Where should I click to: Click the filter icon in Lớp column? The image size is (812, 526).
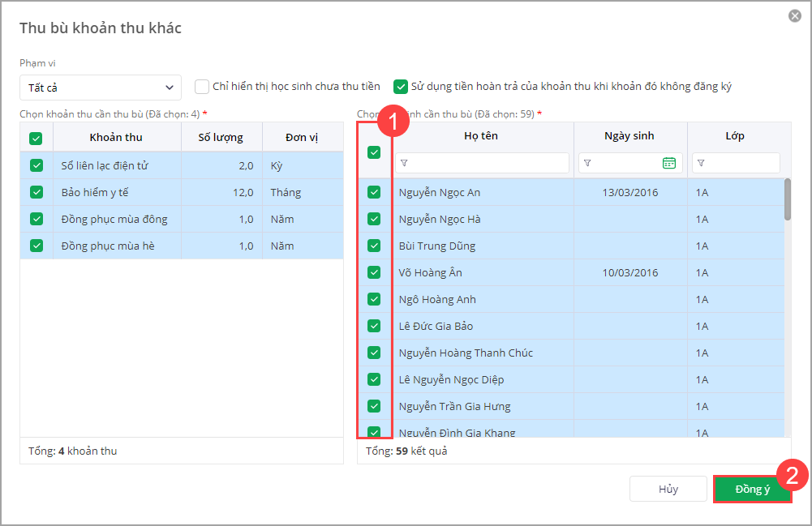(x=701, y=163)
